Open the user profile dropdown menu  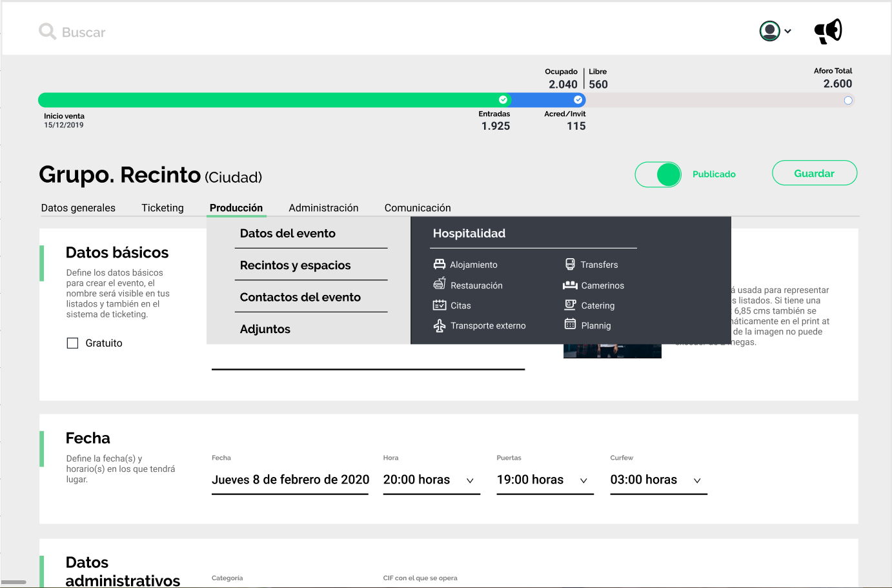click(x=775, y=31)
